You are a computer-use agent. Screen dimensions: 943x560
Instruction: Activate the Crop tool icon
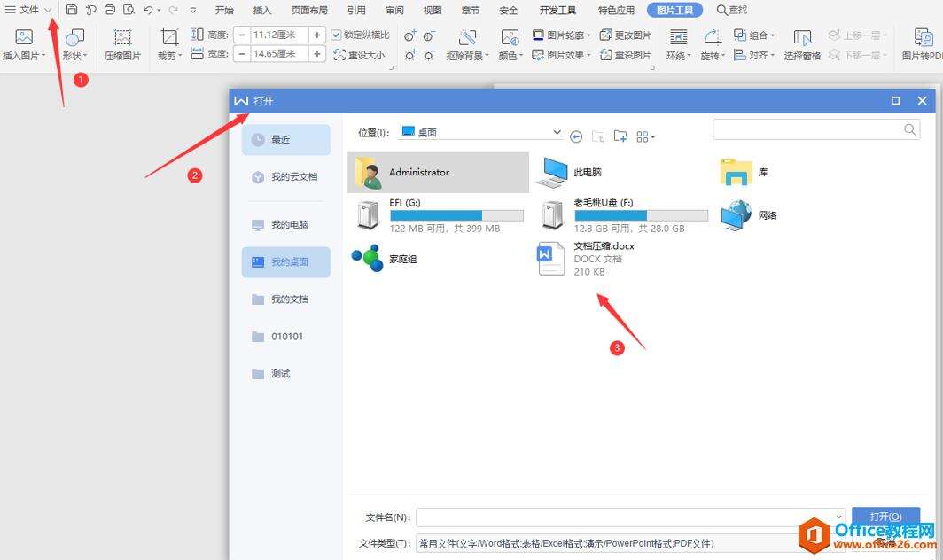[169, 37]
